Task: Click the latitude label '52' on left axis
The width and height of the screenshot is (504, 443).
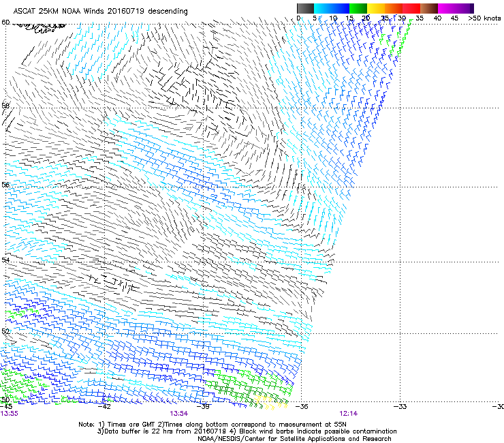Action: (x=5, y=331)
